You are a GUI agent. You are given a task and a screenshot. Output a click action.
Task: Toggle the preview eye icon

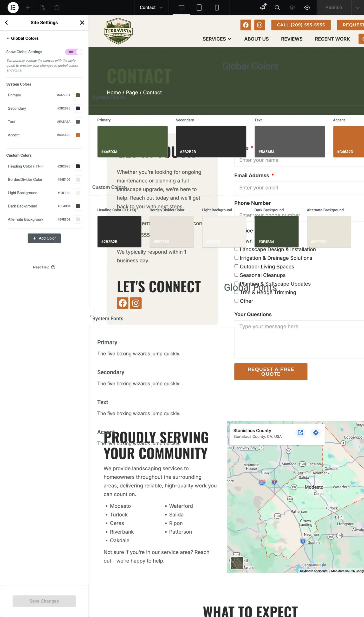[307, 8]
